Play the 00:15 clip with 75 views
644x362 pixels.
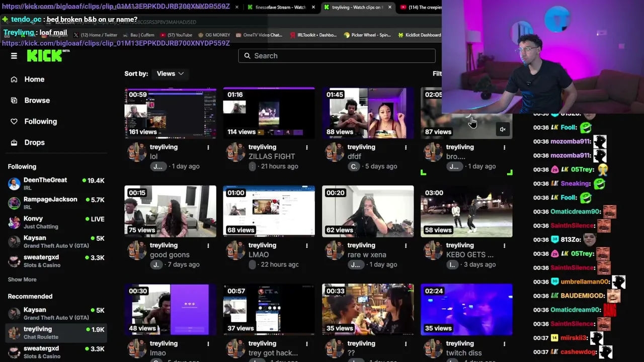tap(171, 211)
